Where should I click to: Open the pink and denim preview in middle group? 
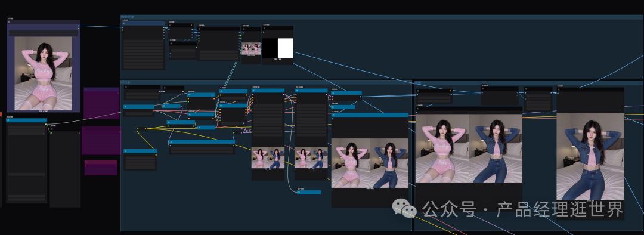click(x=370, y=163)
